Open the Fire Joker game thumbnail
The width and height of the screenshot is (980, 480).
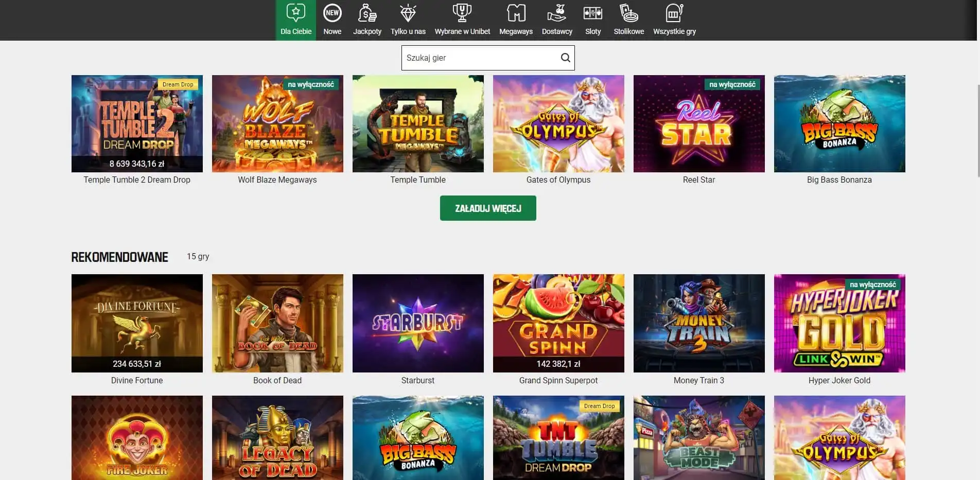coord(137,438)
